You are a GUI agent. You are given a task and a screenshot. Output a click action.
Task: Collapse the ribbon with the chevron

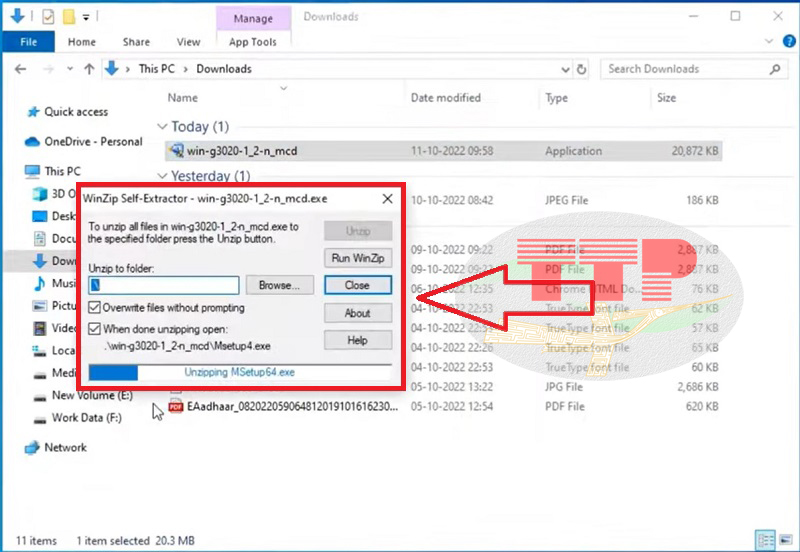[x=769, y=41]
